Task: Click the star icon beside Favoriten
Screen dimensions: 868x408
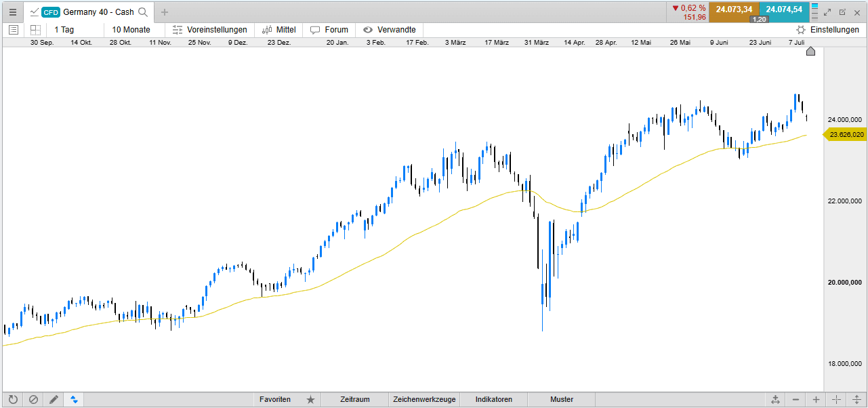Action: (310, 400)
